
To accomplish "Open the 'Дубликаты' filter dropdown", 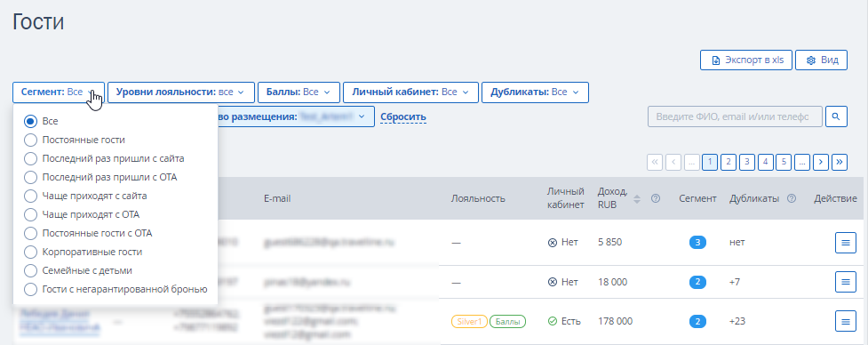I will point(535,92).
